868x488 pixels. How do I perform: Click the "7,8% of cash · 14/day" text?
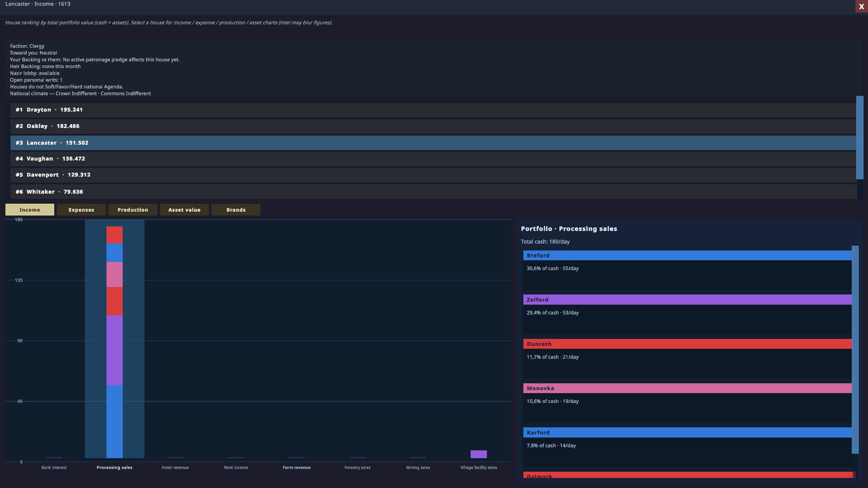point(551,446)
